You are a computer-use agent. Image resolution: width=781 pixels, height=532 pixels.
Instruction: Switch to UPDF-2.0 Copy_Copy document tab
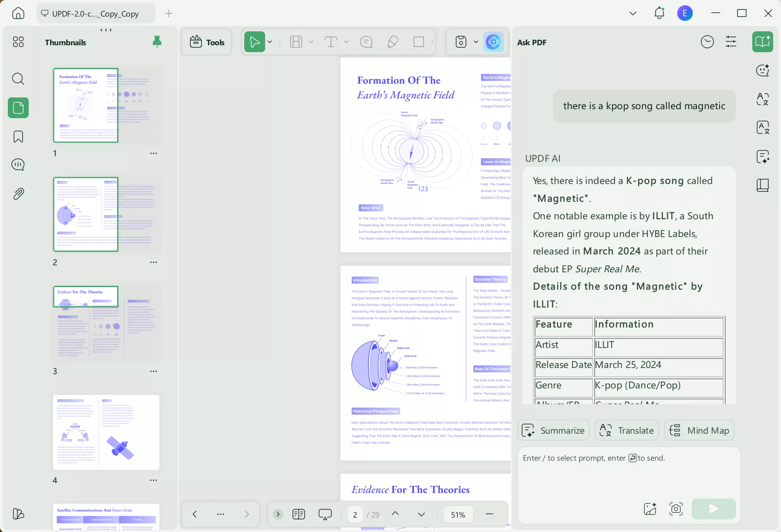[96, 13]
